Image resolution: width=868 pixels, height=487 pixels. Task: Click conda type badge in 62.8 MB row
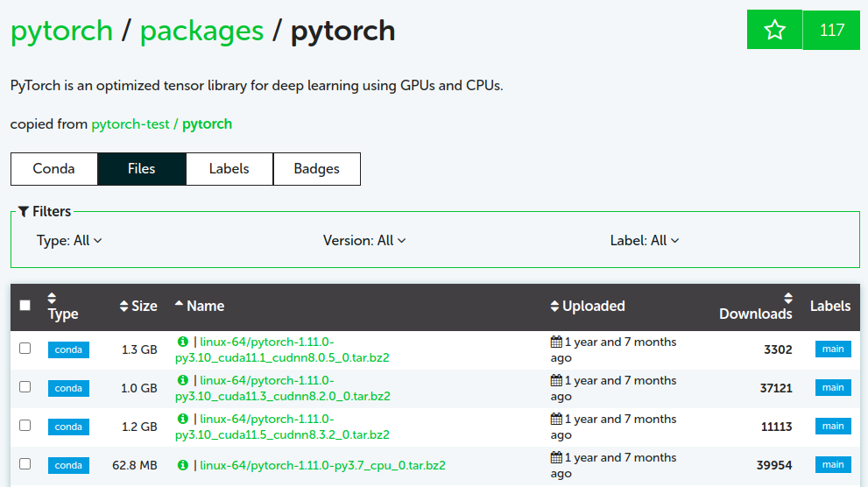pos(68,465)
